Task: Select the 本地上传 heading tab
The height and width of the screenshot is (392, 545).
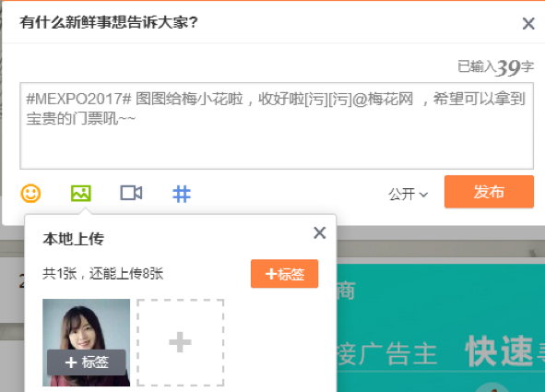Action: [x=74, y=239]
